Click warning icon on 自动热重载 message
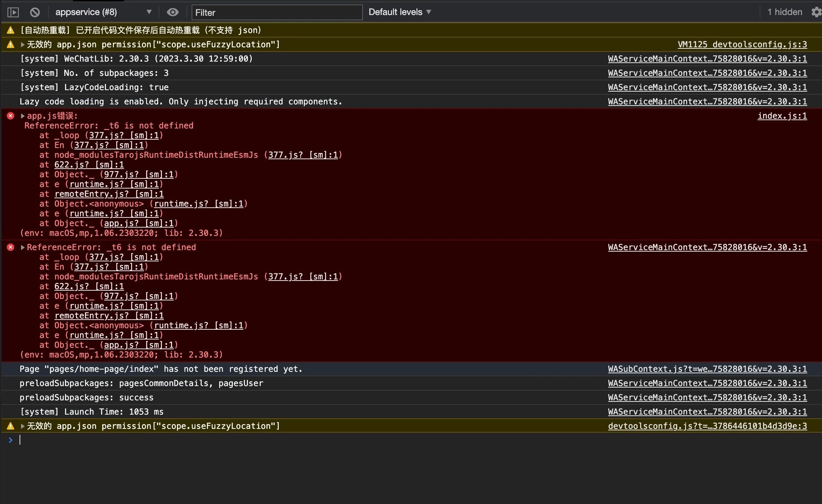 (x=11, y=30)
